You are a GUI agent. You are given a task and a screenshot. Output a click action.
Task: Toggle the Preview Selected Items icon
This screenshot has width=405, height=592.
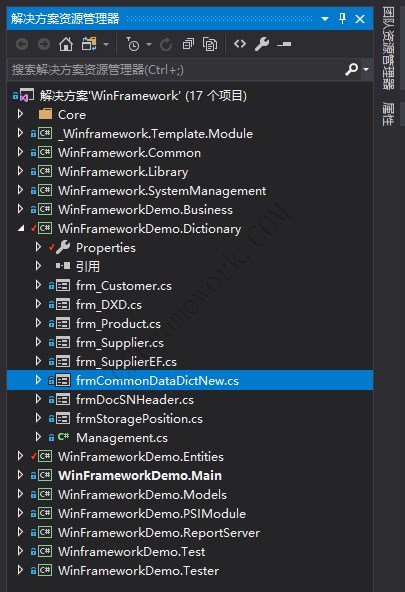click(x=284, y=44)
